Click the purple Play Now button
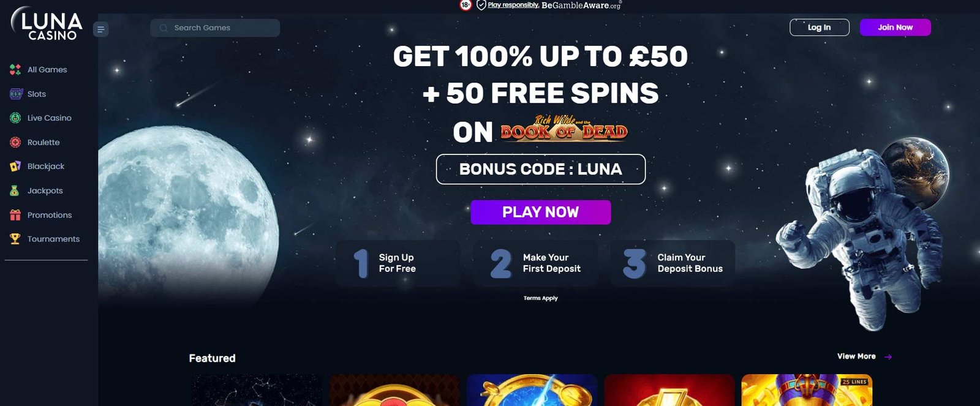This screenshot has width=980, height=406. (x=541, y=212)
